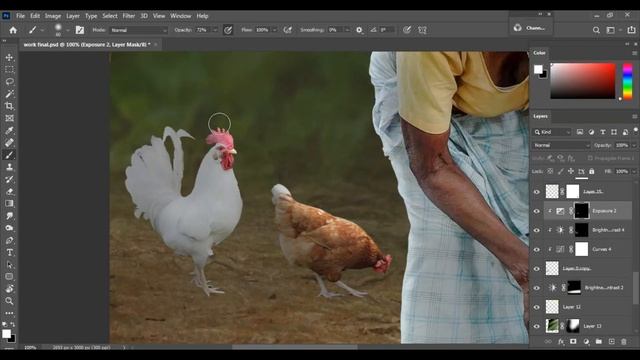The image size is (640, 360).
Task: Select the Magic Wand tool
Action: pos(9,94)
